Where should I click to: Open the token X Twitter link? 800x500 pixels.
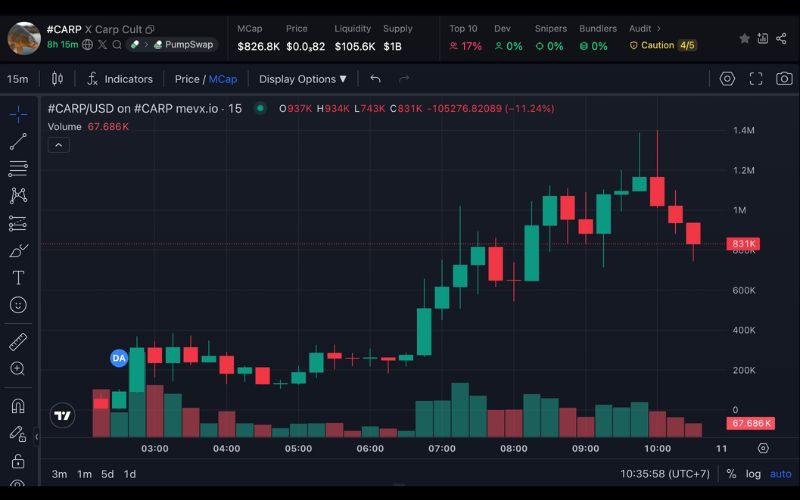click(103, 44)
